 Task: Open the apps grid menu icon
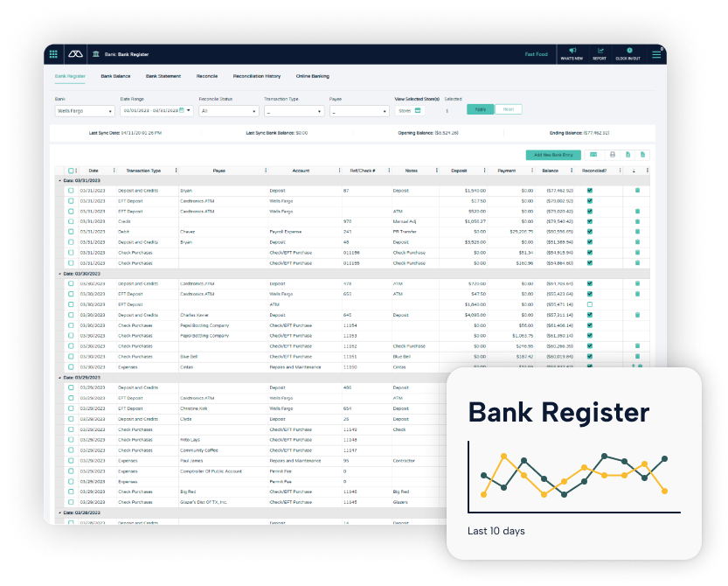pos(53,54)
